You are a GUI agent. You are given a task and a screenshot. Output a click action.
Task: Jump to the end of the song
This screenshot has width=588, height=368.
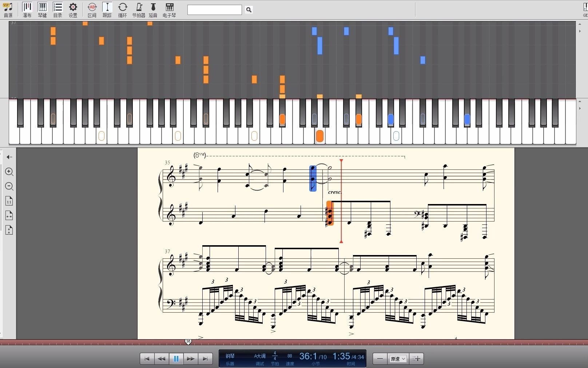click(x=205, y=359)
